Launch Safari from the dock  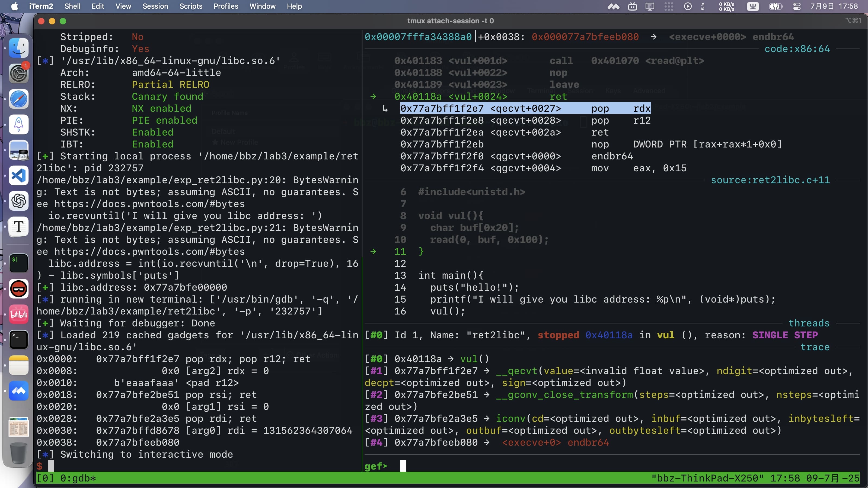click(18, 99)
